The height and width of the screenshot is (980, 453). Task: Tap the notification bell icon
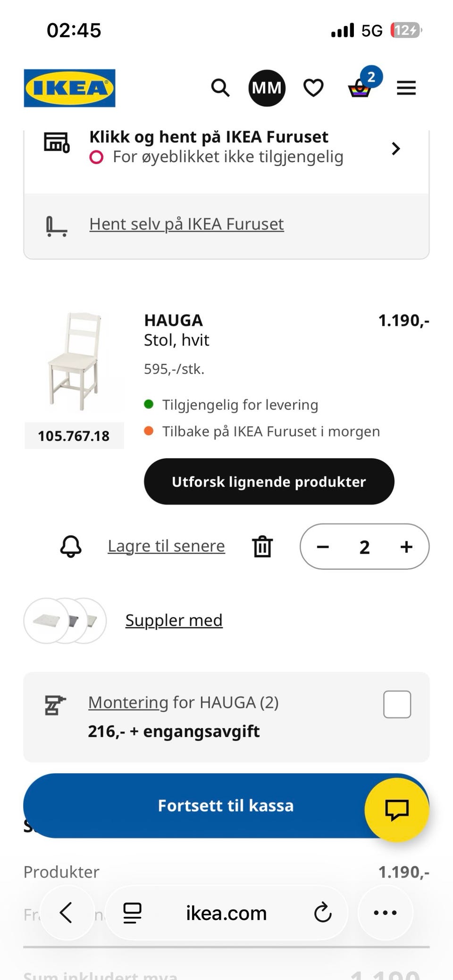(x=71, y=547)
